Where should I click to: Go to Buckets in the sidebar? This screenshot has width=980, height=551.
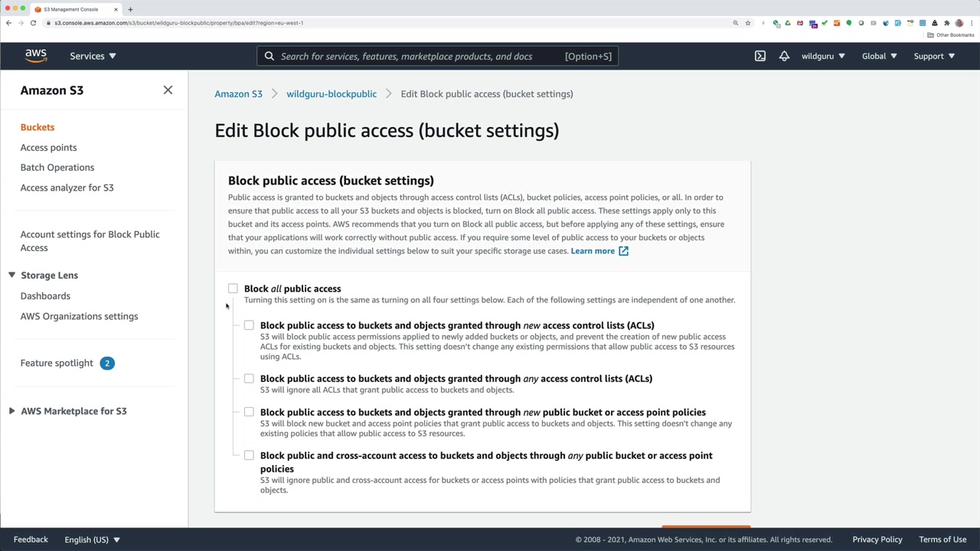(38, 127)
